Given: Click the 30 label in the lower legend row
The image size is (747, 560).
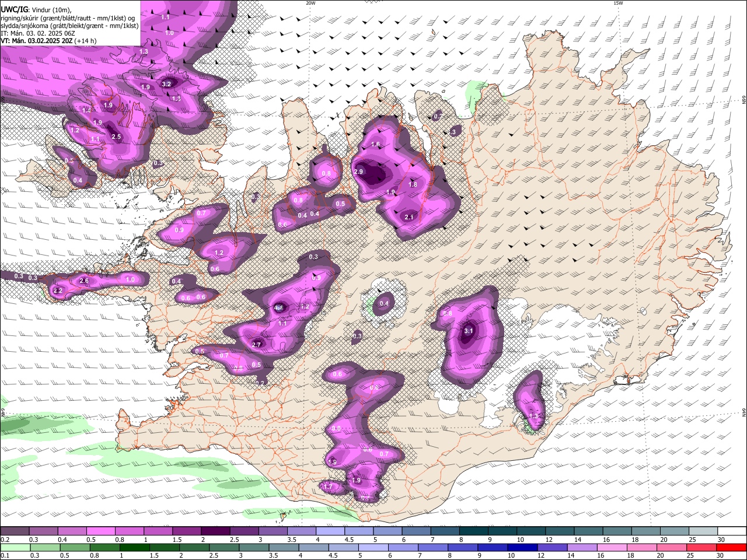Looking at the screenshot, I should (720, 555).
